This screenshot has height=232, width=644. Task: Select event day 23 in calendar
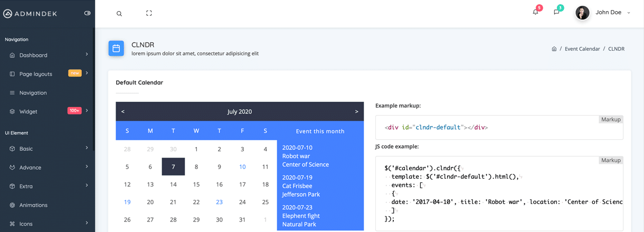coord(219,202)
